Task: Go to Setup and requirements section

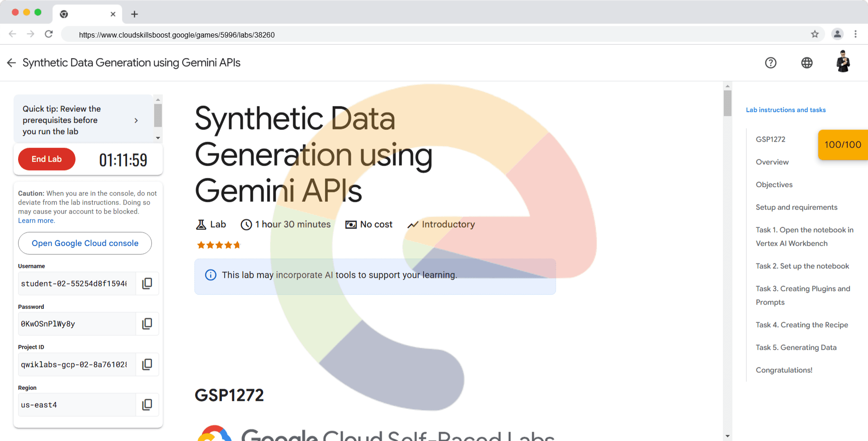Action: coord(796,207)
